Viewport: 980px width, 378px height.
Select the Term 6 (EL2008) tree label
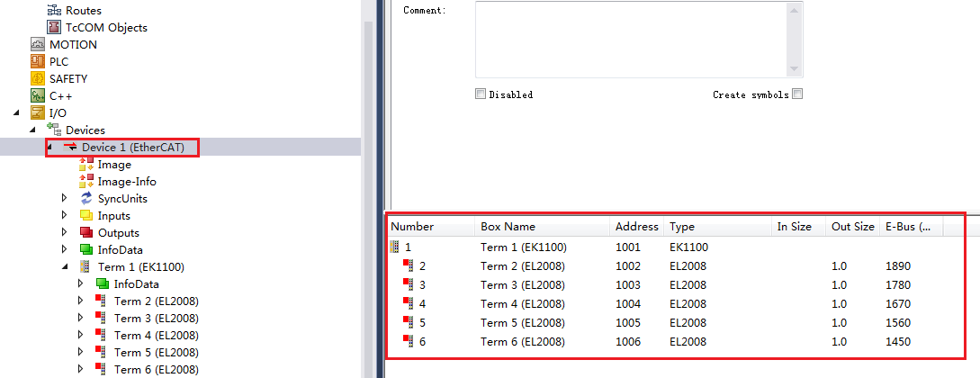point(157,369)
